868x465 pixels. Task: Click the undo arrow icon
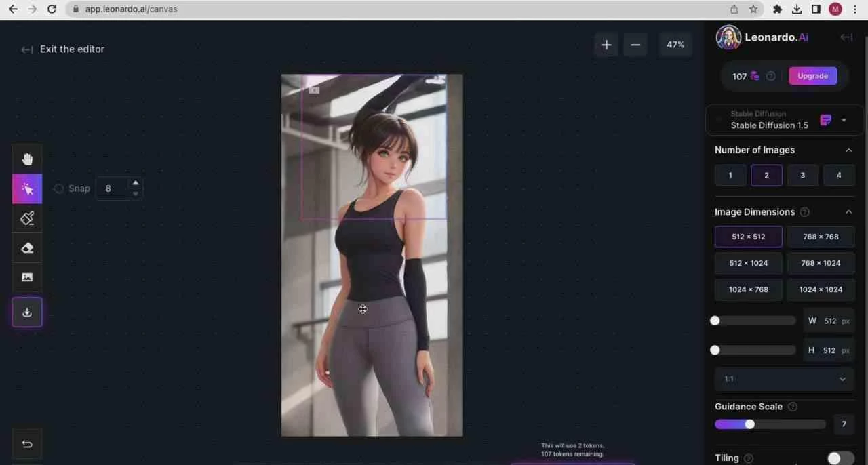point(27,444)
